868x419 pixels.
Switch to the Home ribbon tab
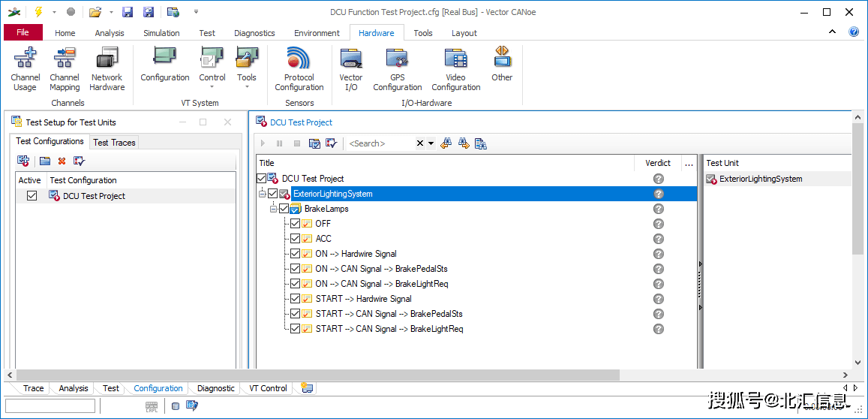[65, 33]
